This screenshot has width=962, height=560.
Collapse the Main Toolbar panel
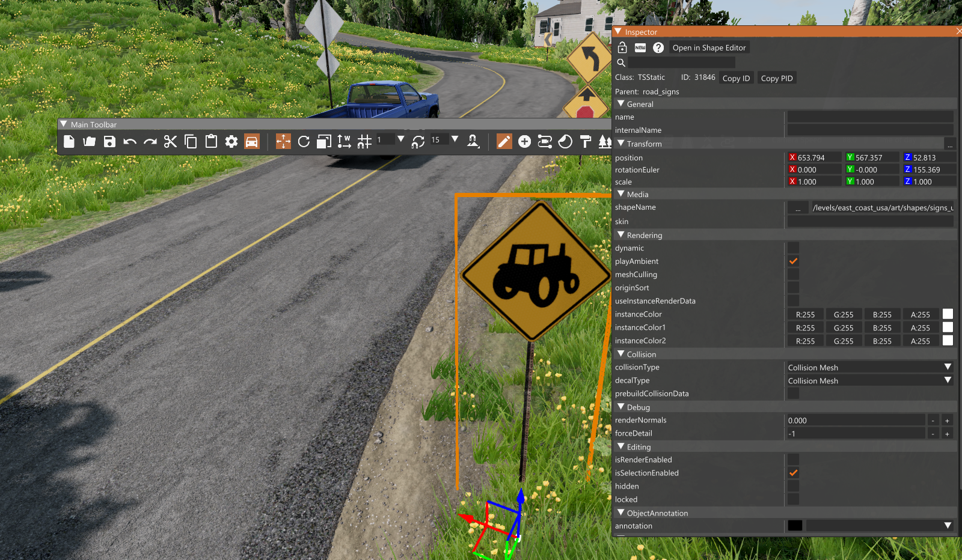pyautogui.click(x=64, y=124)
